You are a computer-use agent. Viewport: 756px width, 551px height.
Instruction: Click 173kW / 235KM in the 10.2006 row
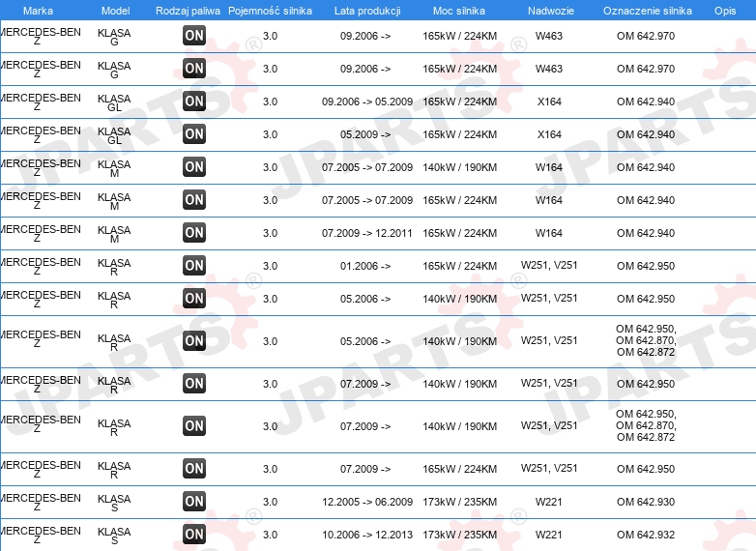point(459,535)
